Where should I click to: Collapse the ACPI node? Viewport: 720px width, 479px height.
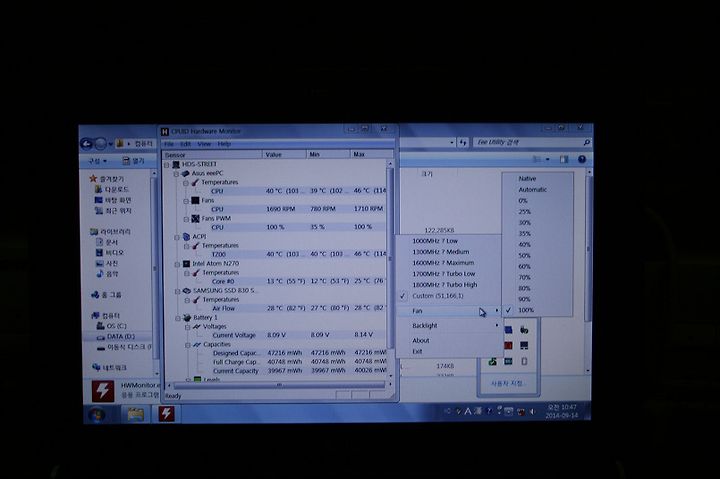click(x=177, y=237)
